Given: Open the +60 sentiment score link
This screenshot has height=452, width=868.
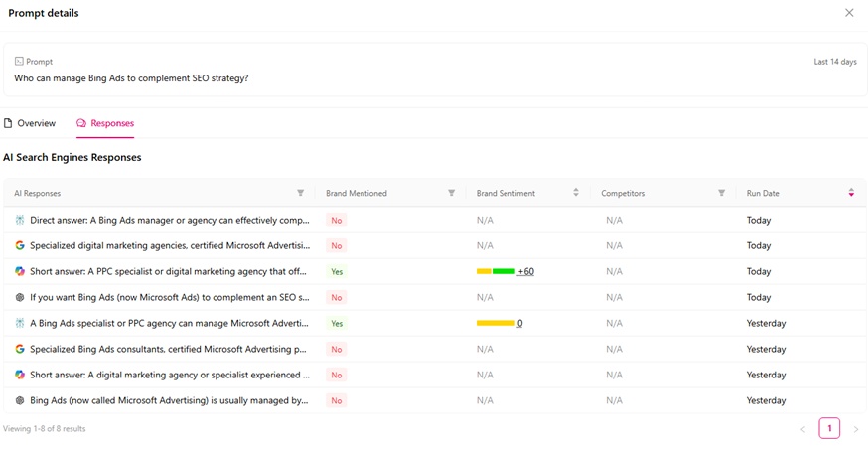Looking at the screenshot, I should [525, 271].
